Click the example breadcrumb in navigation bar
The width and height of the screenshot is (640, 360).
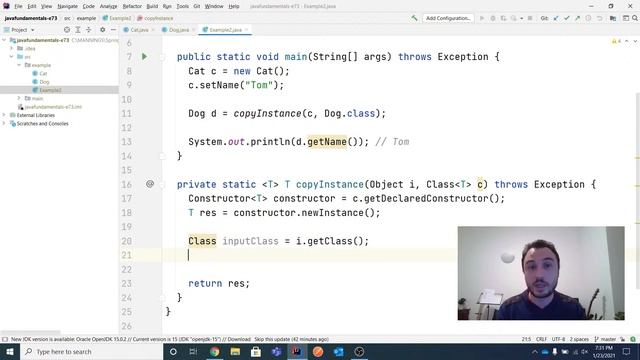[86, 18]
